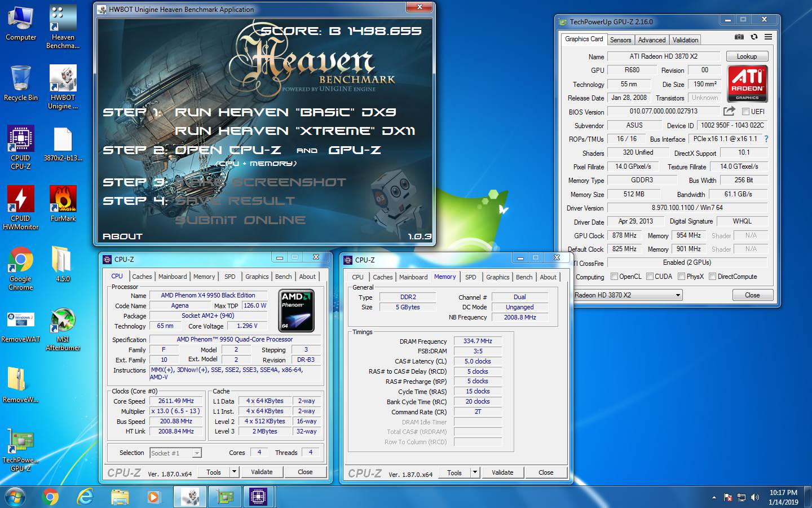The height and width of the screenshot is (508, 812).
Task: Launch the FurMark desktop shortcut
Action: point(63,204)
